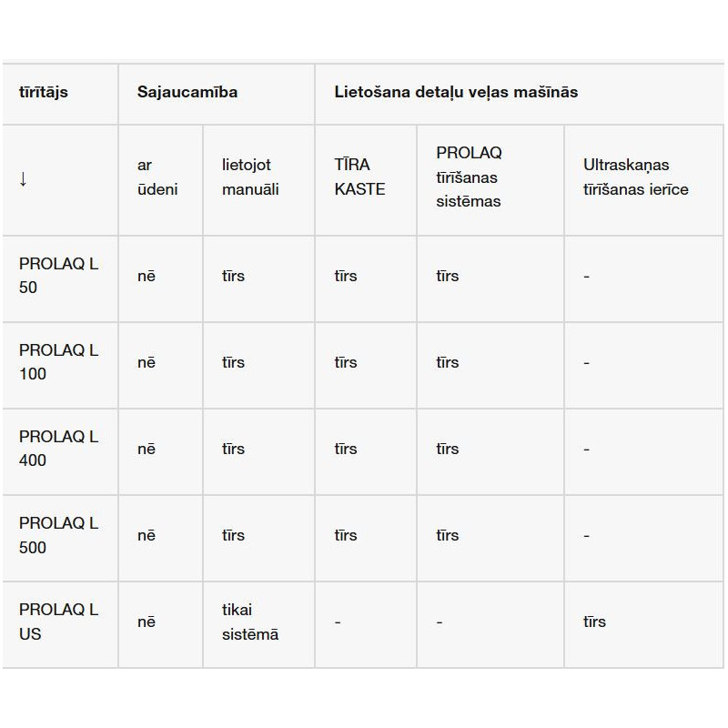Image resolution: width=728 pixels, height=728 pixels.
Task: Click the tikai sistēmā cell
Action: point(250,622)
